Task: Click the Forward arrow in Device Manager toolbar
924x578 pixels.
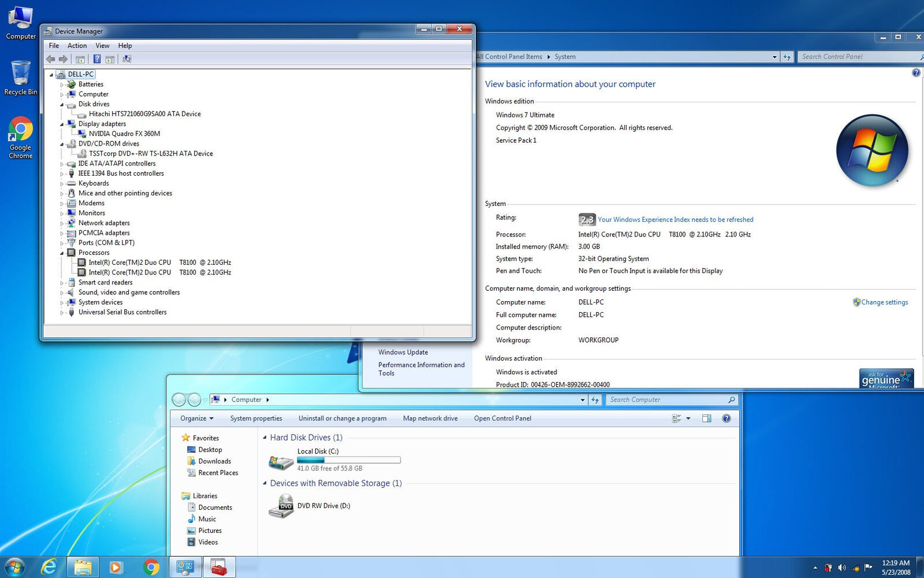Action: pyautogui.click(x=64, y=58)
